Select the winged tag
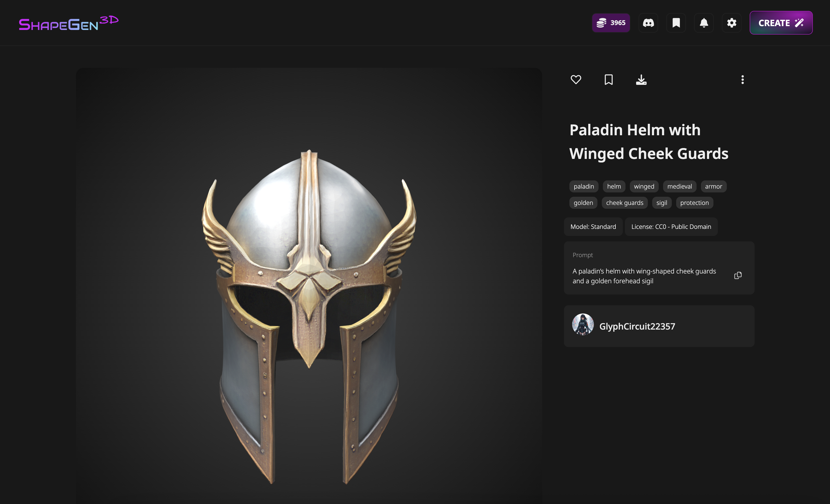This screenshot has height=504, width=830. point(644,186)
